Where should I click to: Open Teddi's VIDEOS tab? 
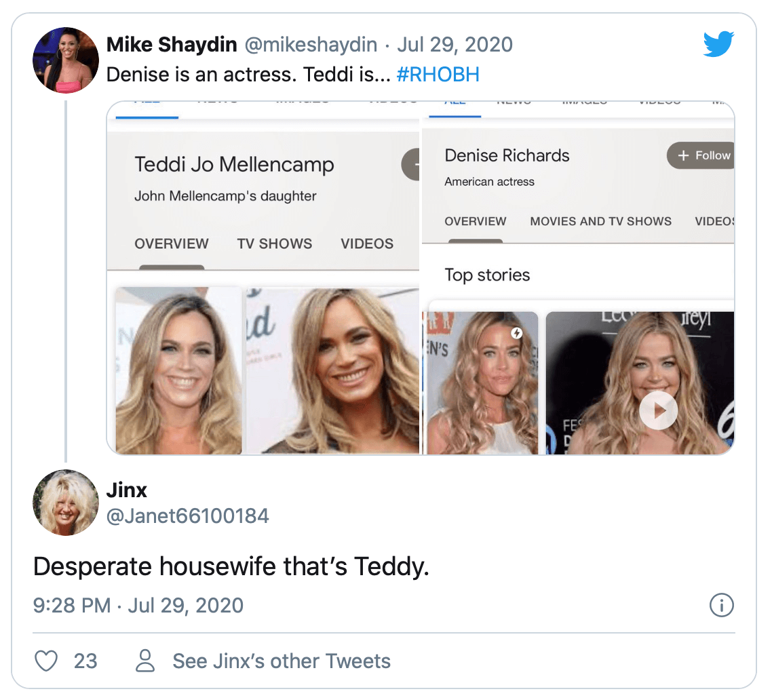[367, 244]
